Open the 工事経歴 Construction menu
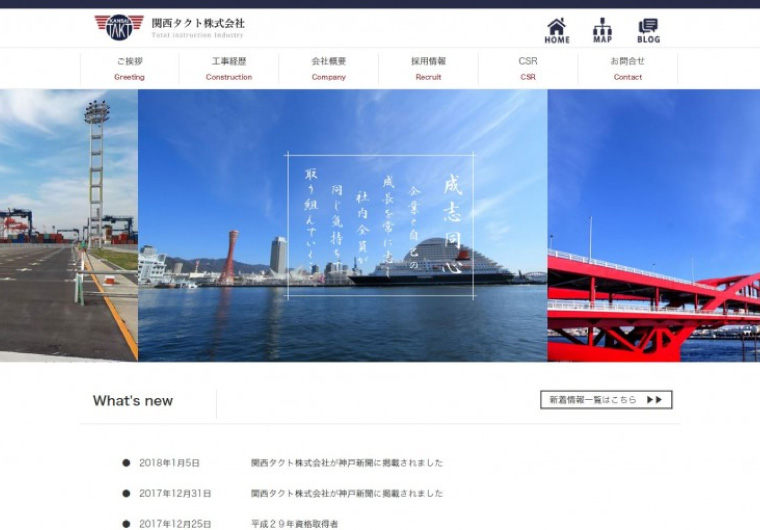760x530 pixels. coord(229,68)
